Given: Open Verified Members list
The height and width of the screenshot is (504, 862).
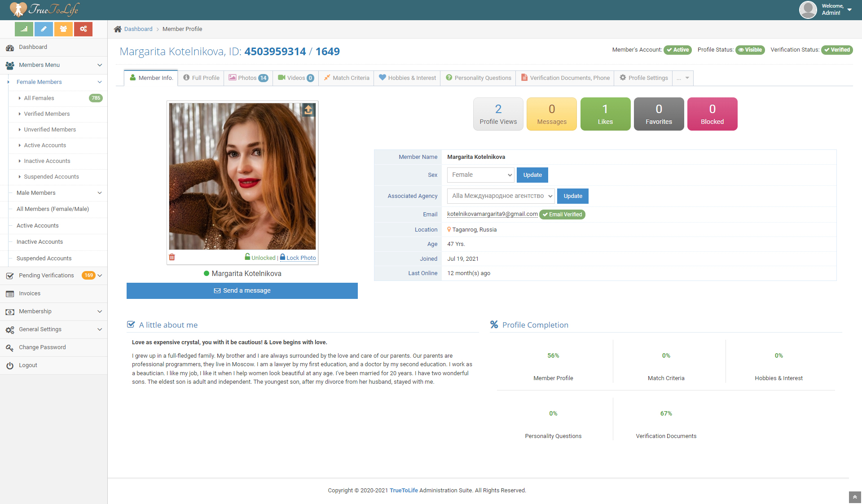Looking at the screenshot, I should click(47, 114).
